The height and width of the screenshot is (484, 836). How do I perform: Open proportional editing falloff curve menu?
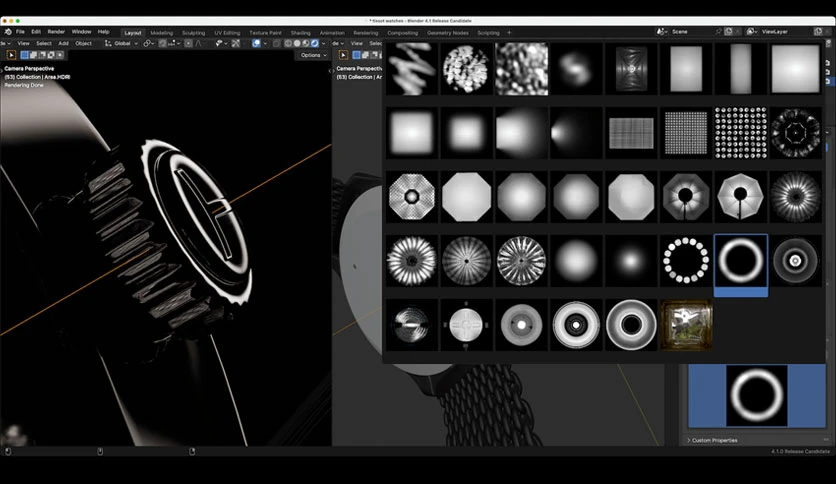pyautogui.click(x=198, y=43)
